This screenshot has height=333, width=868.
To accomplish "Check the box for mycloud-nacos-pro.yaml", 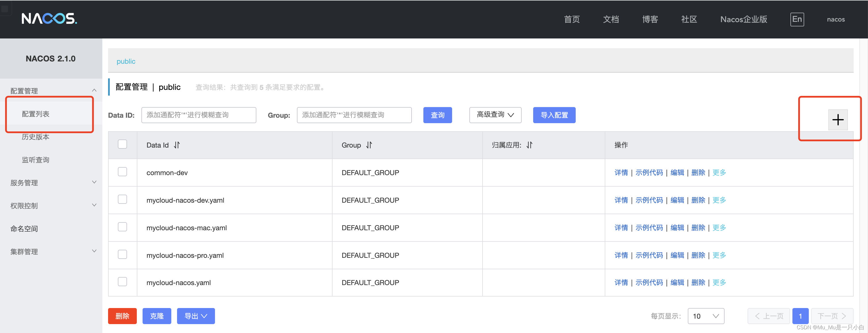I will [x=122, y=254].
